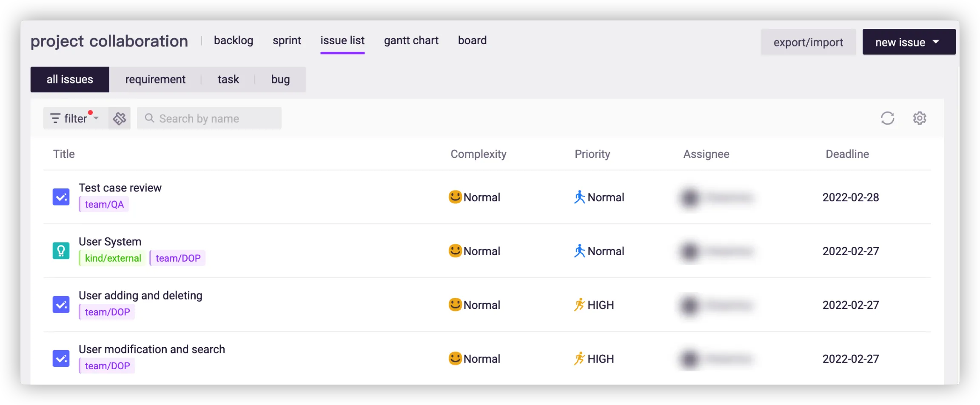Click the refresh issue list icon
This screenshot has width=980, height=405.
(x=887, y=118)
